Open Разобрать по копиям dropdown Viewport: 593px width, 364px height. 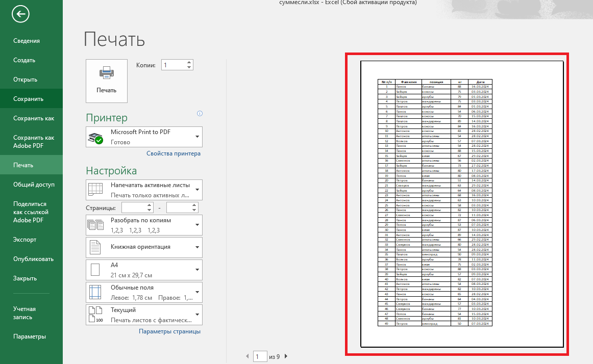144,225
